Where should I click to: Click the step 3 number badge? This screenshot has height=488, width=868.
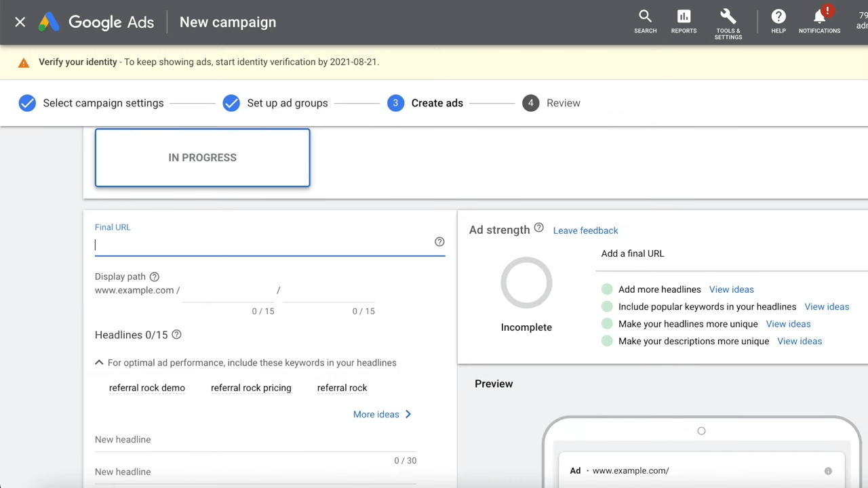(395, 103)
